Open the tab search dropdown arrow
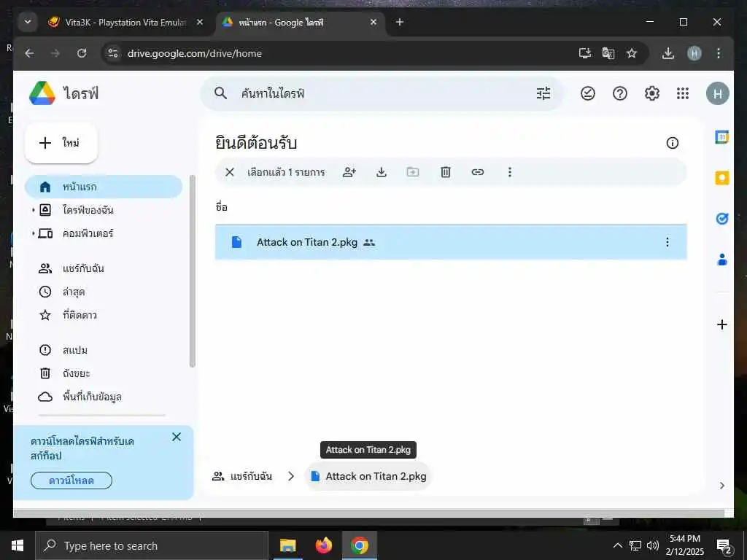 click(x=28, y=22)
